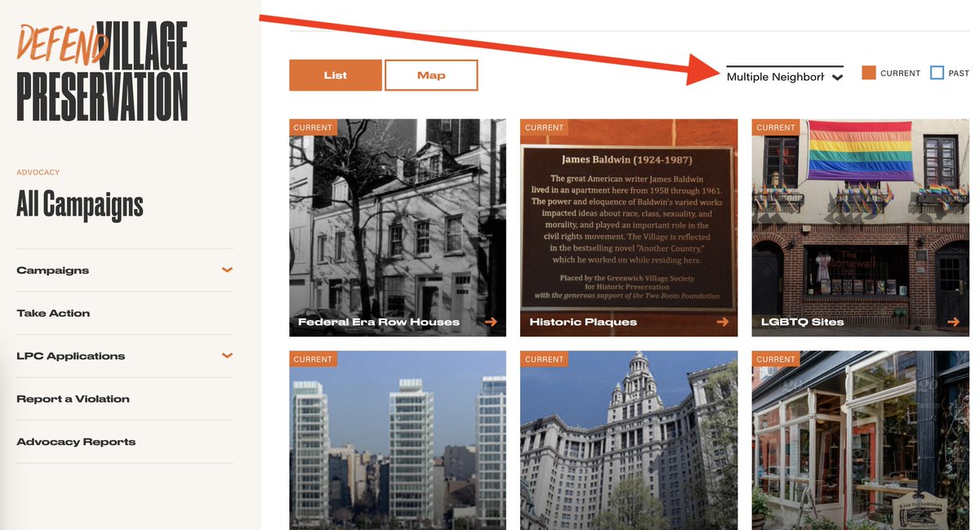Click the ADVOCACY breadcrumb label
The image size is (980, 530).
tap(38, 172)
